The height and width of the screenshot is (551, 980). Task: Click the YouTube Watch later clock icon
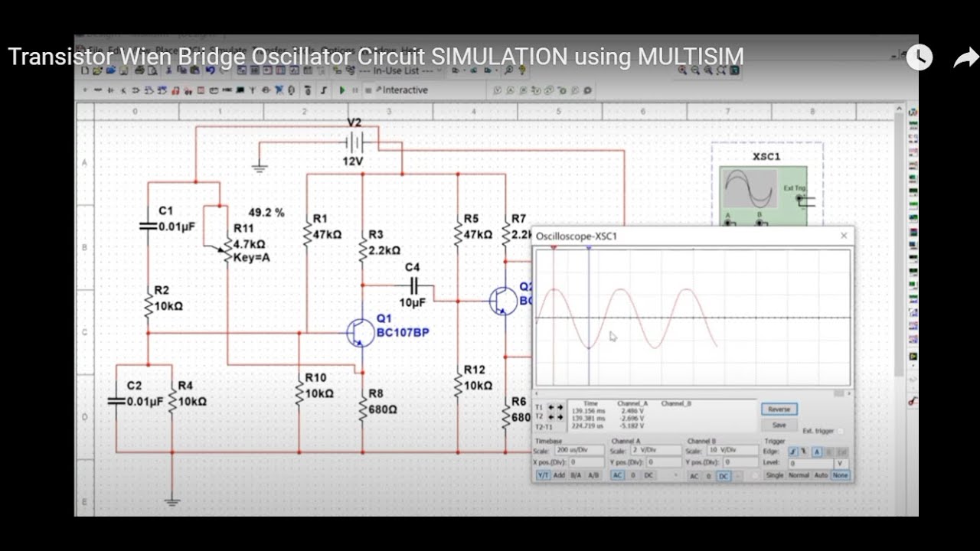[920, 57]
